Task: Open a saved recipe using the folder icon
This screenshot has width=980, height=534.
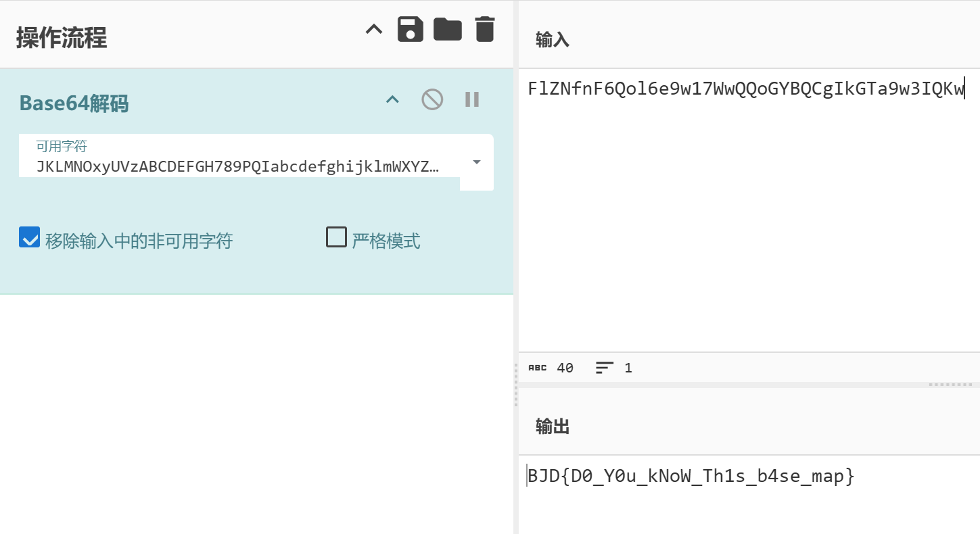Action: 448,29
